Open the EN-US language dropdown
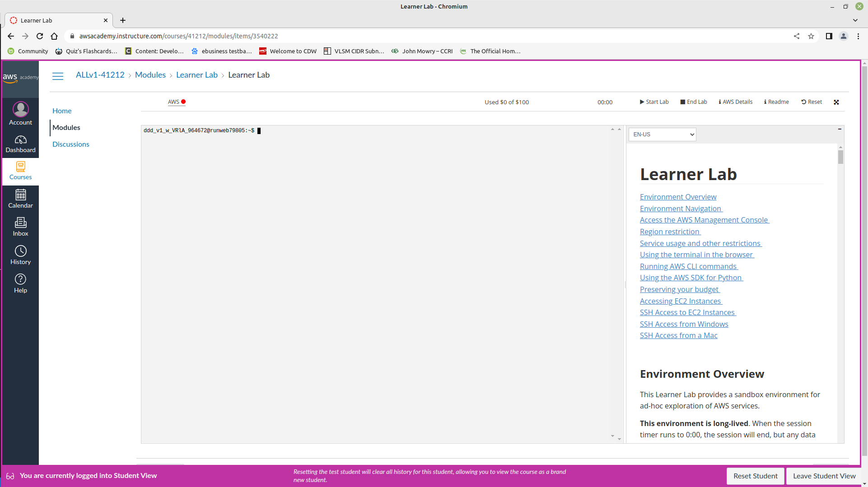The height and width of the screenshot is (487, 868). tap(662, 134)
